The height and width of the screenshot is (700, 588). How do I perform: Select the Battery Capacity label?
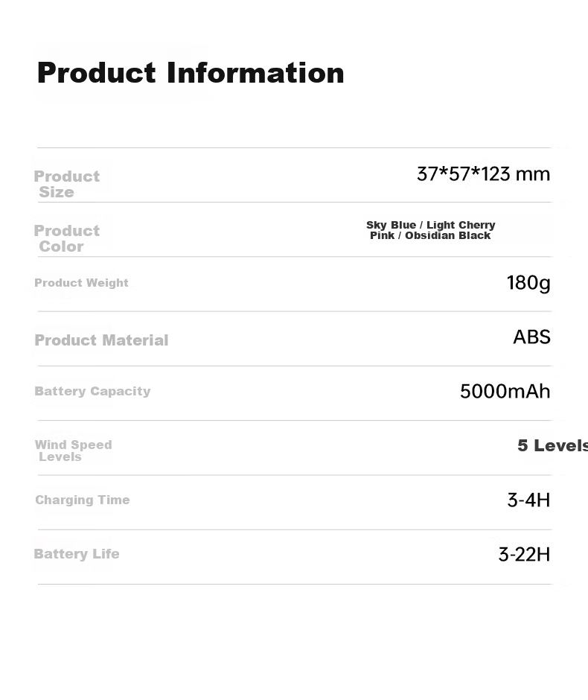pyautogui.click(x=92, y=391)
